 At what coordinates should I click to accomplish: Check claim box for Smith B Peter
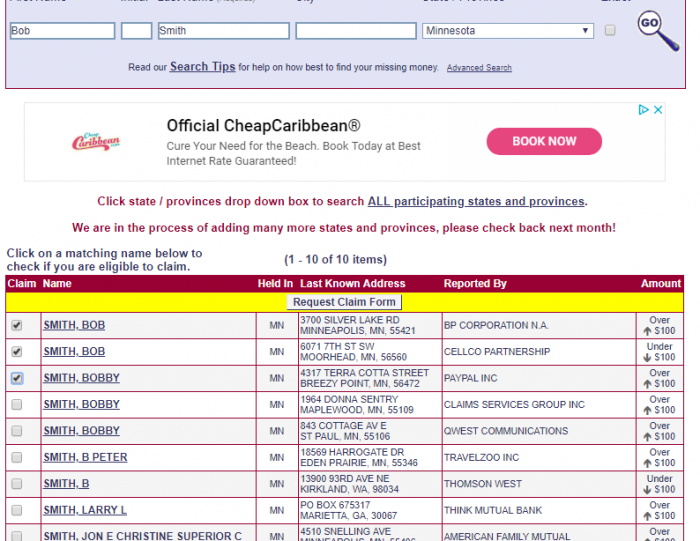(x=17, y=457)
